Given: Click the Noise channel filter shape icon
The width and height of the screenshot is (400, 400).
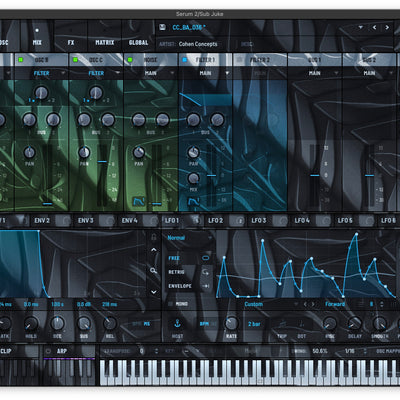Looking at the screenshot, I should coord(138,201).
